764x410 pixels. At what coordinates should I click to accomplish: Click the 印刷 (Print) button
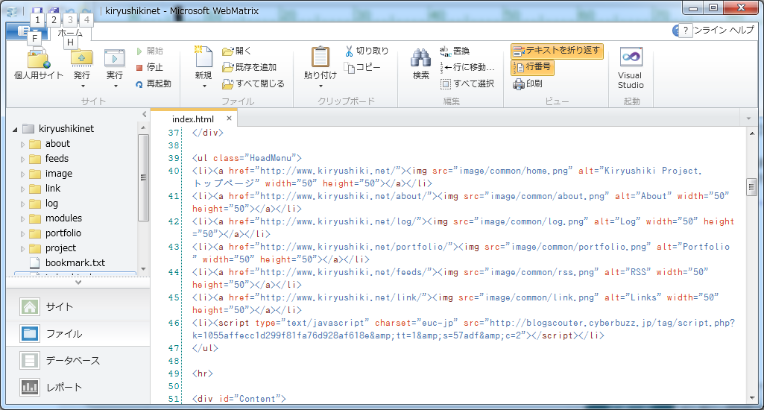click(528, 84)
